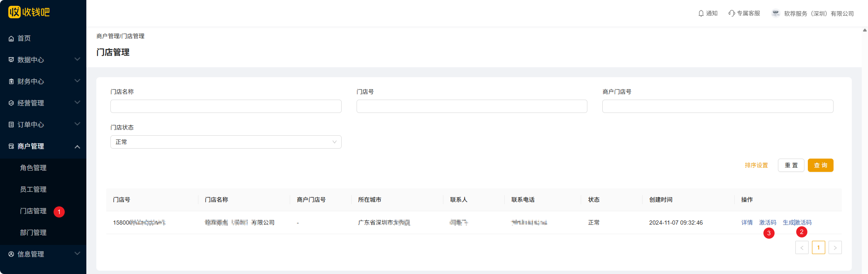Image resolution: width=868 pixels, height=274 pixels.
Task: Select 门店管理 submenu item
Action: click(33, 211)
